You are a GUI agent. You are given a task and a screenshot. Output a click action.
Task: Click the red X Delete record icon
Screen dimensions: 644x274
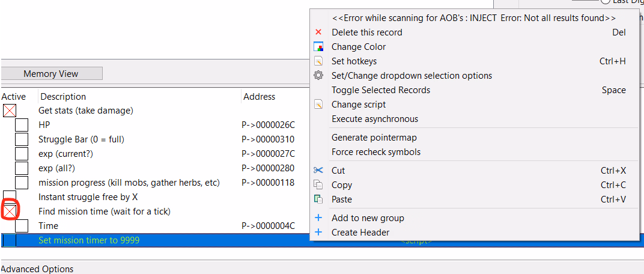click(318, 32)
